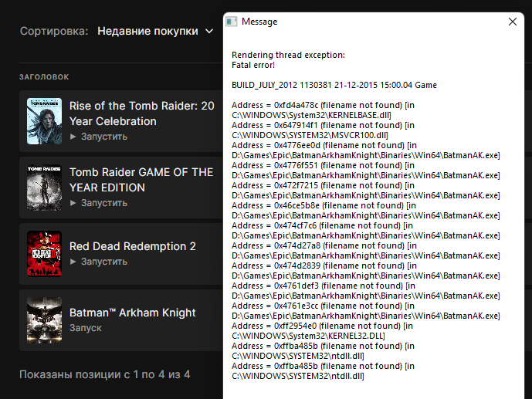Open the Недавние покупки sort dropdown
The height and width of the screenshot is (399, 532).
[155, 31]
